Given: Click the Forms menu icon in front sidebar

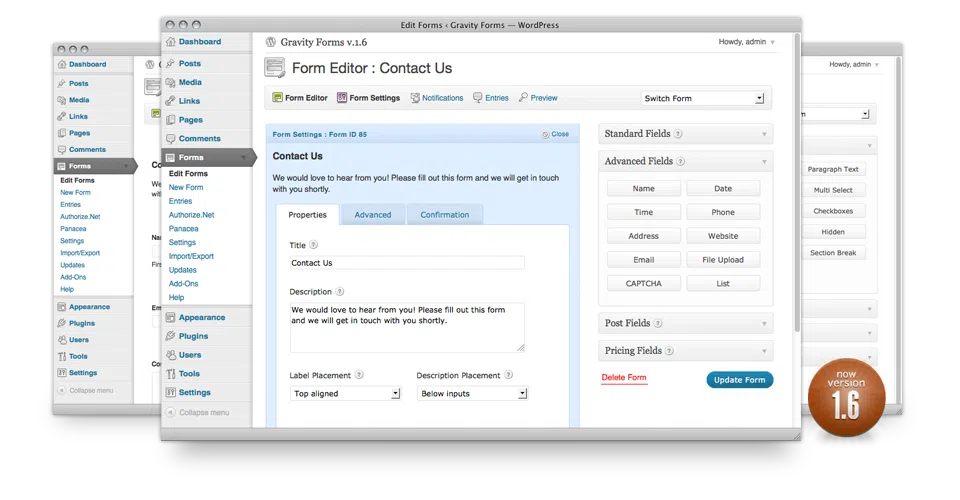Looking at the screenshot, I should point(170,157).
